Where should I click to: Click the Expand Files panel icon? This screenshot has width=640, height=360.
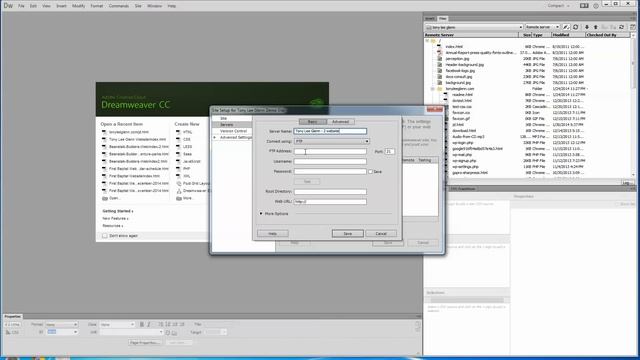[633, 27]
